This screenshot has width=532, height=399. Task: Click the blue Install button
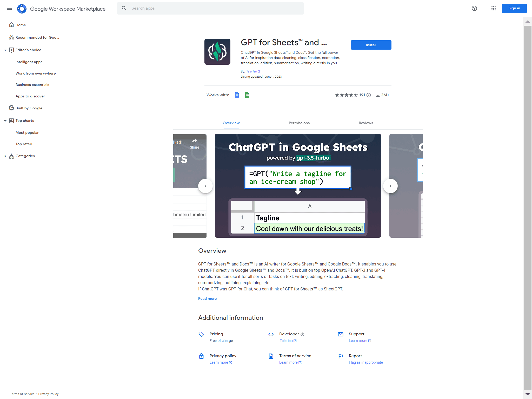point(371,45)
